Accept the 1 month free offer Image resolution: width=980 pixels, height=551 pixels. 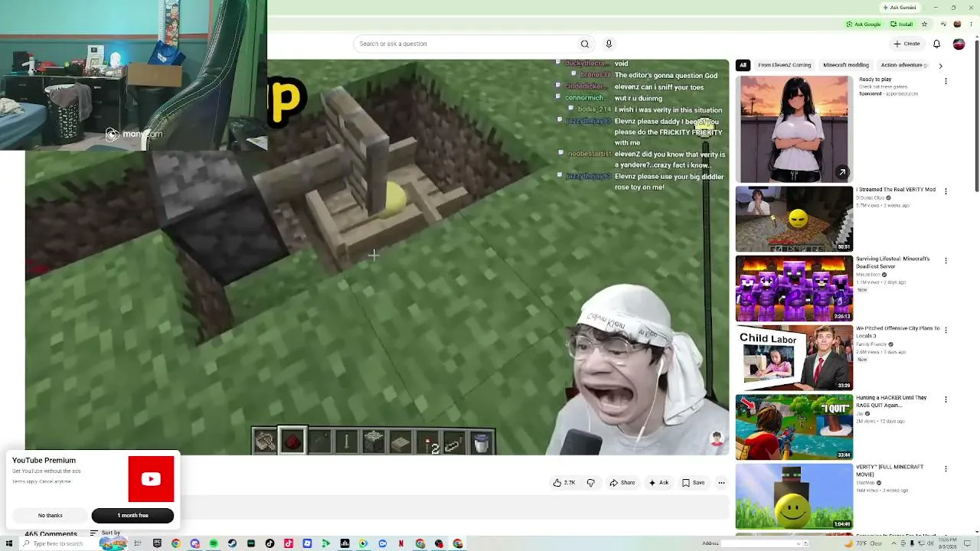(132, 516)
